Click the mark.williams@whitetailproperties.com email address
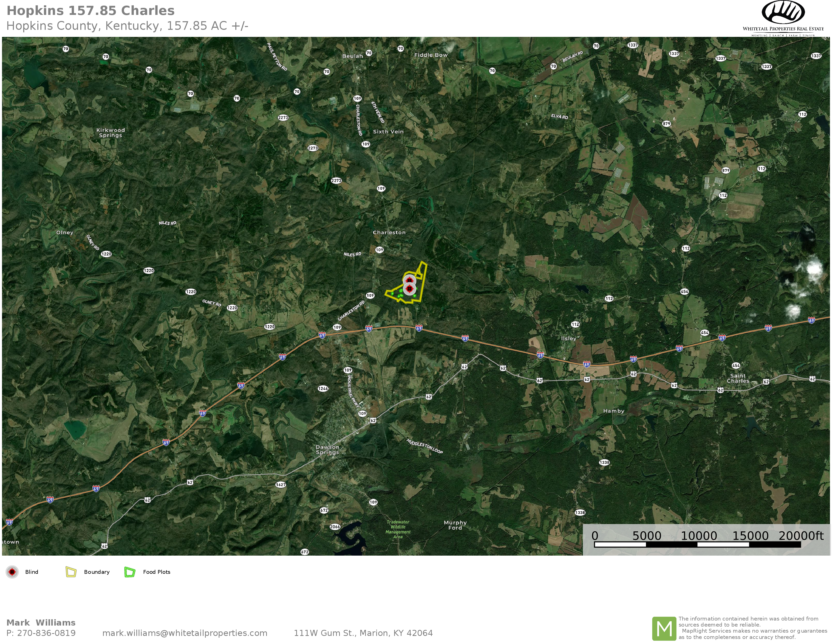This screenshot has height=644, width=833. (185, 633)
